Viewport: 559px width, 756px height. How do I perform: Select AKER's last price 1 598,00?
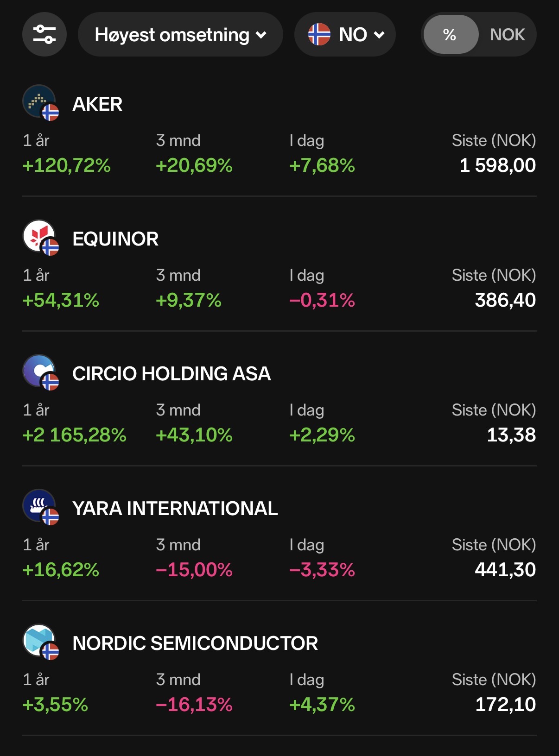coord(498,165)
